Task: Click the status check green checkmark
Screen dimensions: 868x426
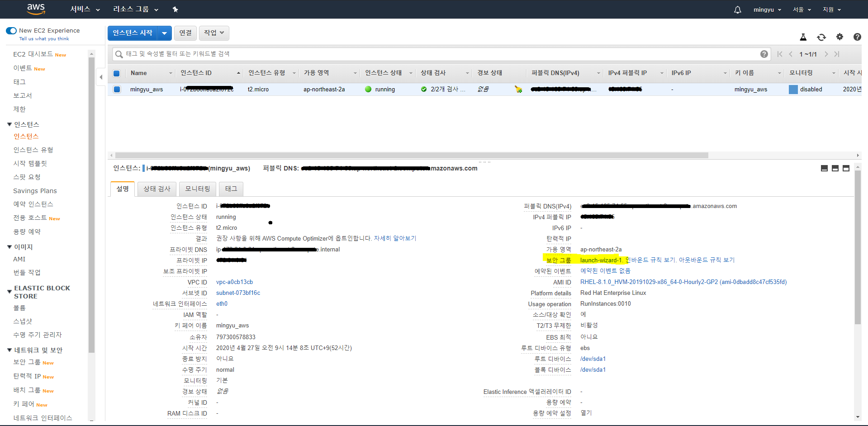Action: (x=424, y=89)
